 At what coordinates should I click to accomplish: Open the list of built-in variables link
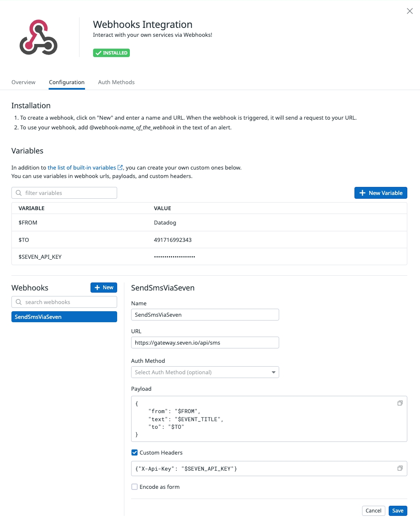pos(85,167)
